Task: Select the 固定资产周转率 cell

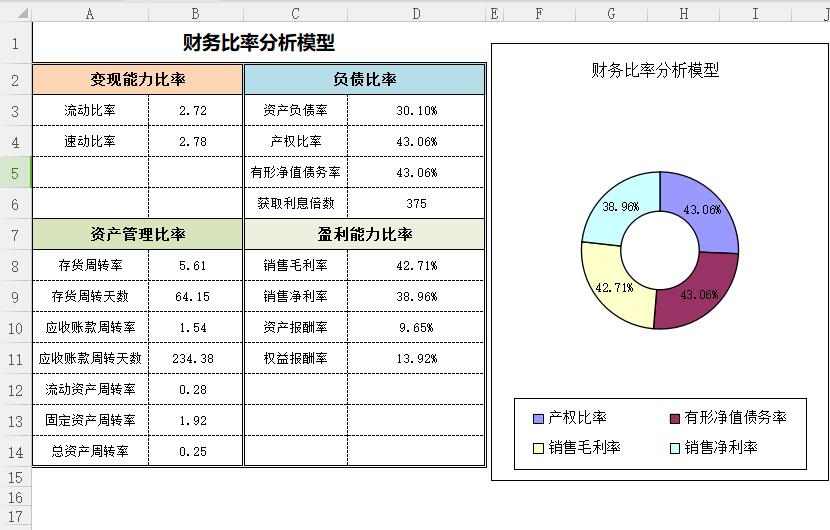Action: pos(90,420)
